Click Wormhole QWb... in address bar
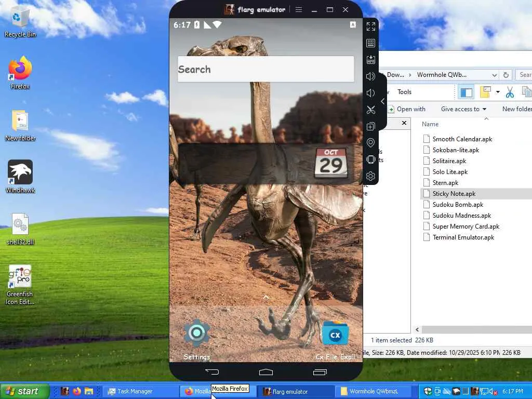Screen dimensions: 532x399 click(x=442, y=75)
